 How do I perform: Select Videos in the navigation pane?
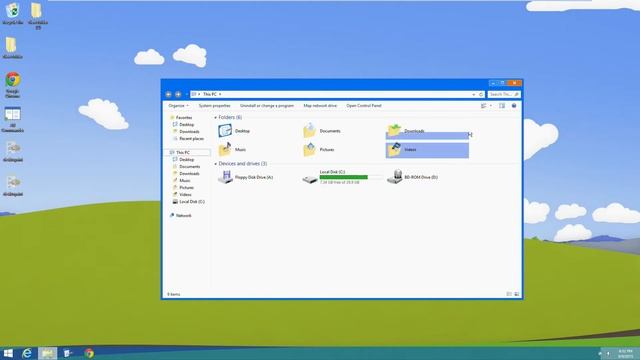coord(182,195)
